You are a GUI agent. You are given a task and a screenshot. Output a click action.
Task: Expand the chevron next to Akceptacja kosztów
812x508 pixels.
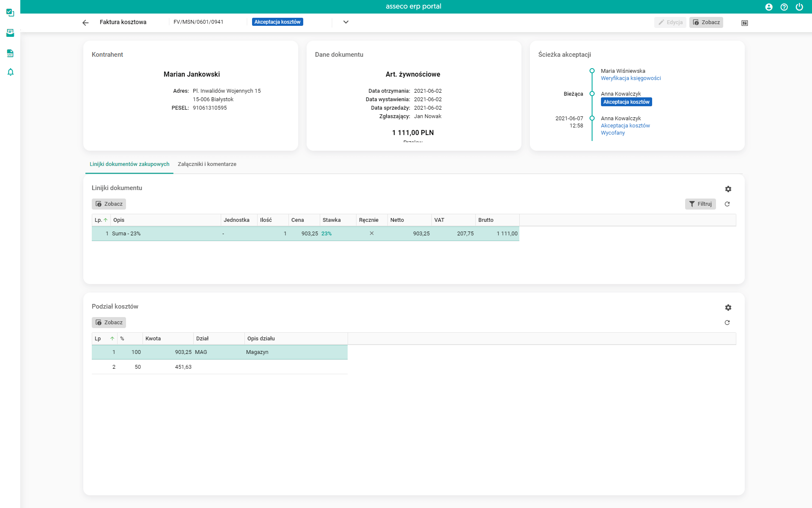coord(346,22)
